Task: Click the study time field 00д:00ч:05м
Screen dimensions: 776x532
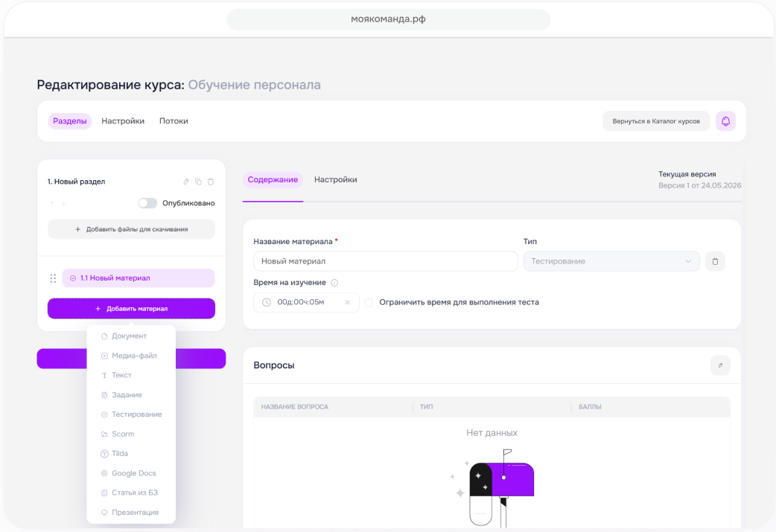Action: (x=306, y=302)
